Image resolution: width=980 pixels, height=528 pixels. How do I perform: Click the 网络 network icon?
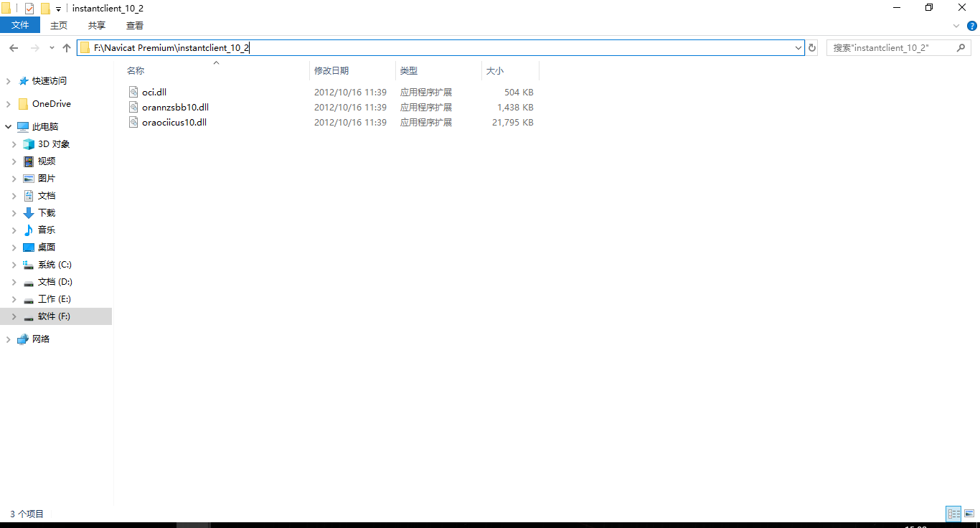coord(23,339)
